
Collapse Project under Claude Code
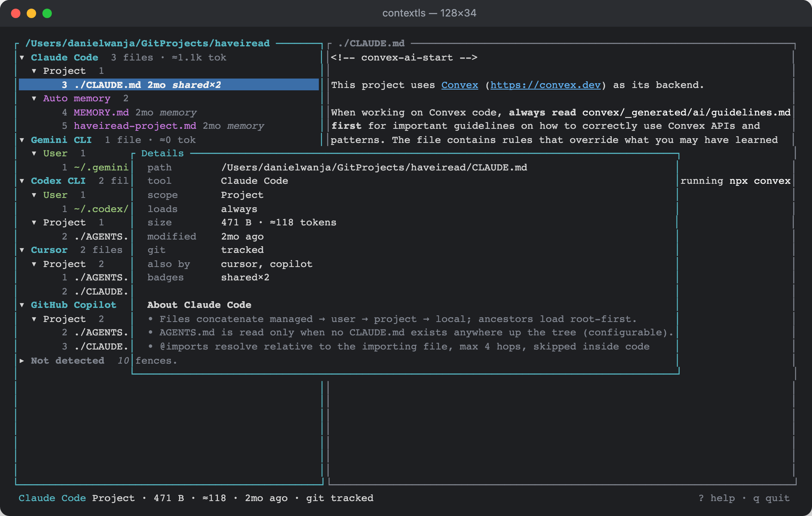34,71
